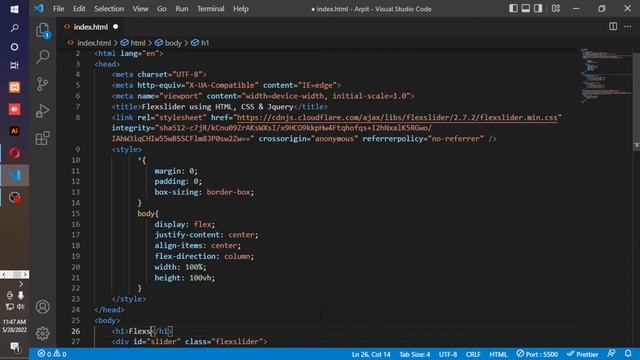Open the Explorer view in activity bar
640x360 pixels.
point(42,30)
